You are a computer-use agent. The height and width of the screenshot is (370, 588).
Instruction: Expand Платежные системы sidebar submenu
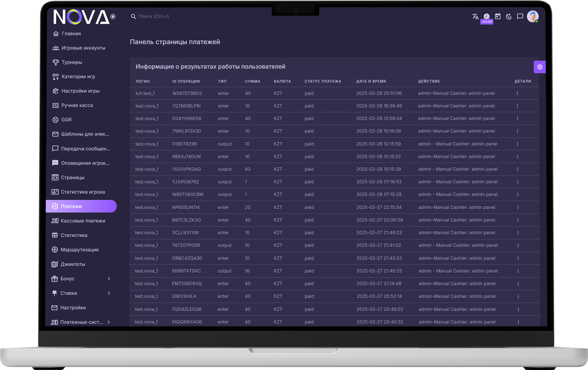109,322
